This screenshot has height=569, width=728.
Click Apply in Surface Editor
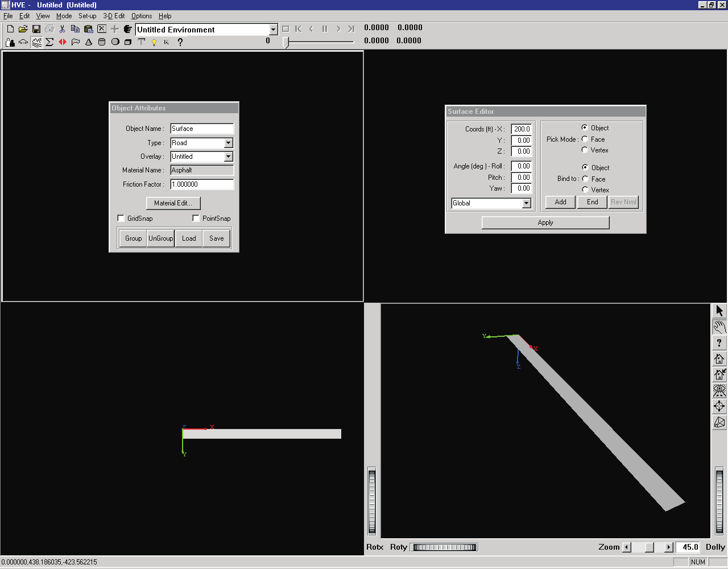click(545, 222)
